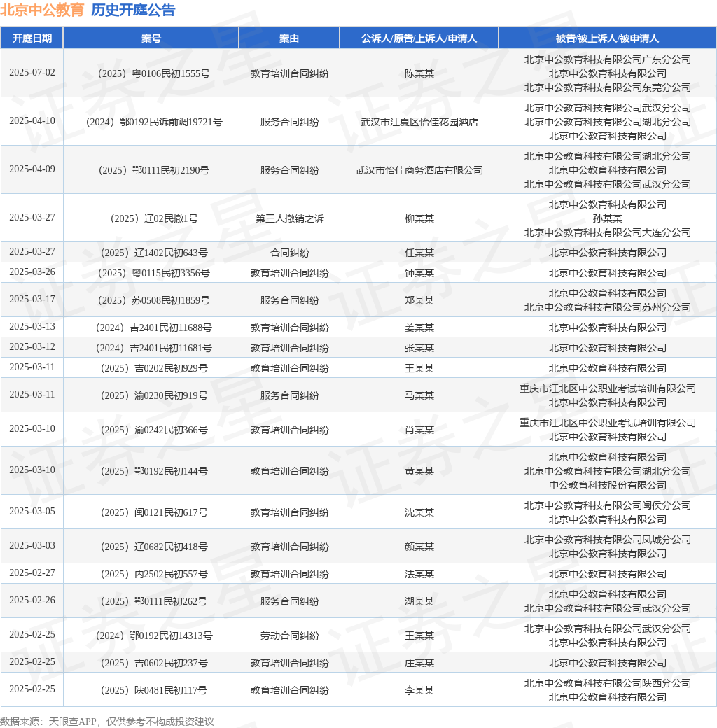Click the 被告/被上诉人/被申请人 header
717x728 pixels.
click(607, 38)
